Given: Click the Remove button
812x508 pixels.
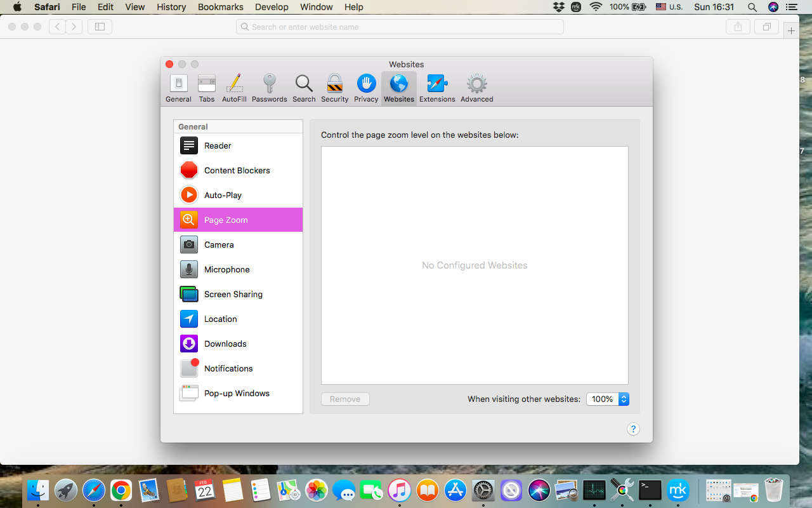Looking at the screenshot, I should click(345, 399).
